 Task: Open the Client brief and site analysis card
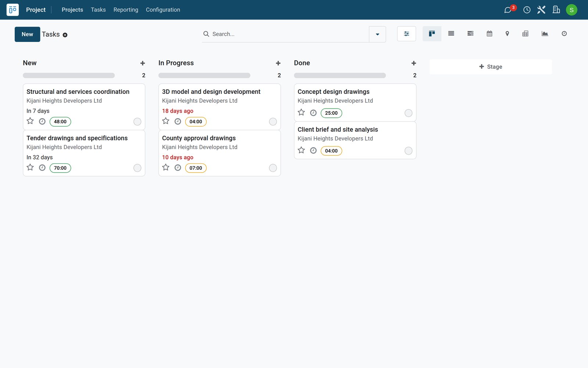(355, 140)
